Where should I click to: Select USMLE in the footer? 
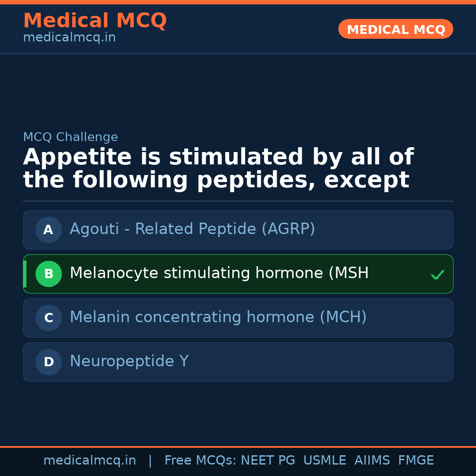tap(325, 461)
